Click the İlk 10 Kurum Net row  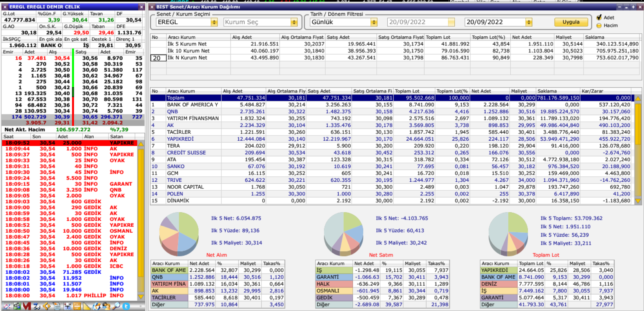[x=395, y=51]
